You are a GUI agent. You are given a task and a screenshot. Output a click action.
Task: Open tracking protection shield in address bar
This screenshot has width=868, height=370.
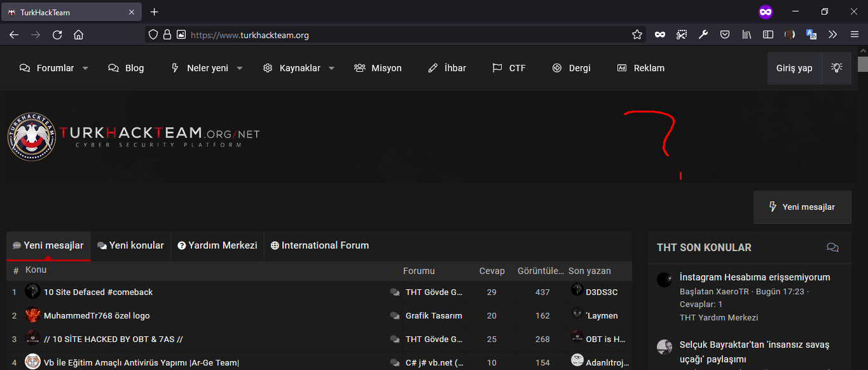point(153,35)
